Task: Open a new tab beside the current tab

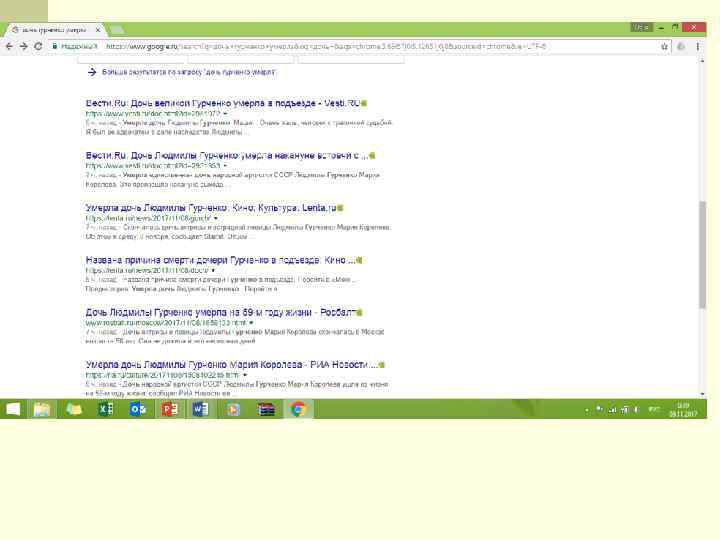Action: click(117, 30)
